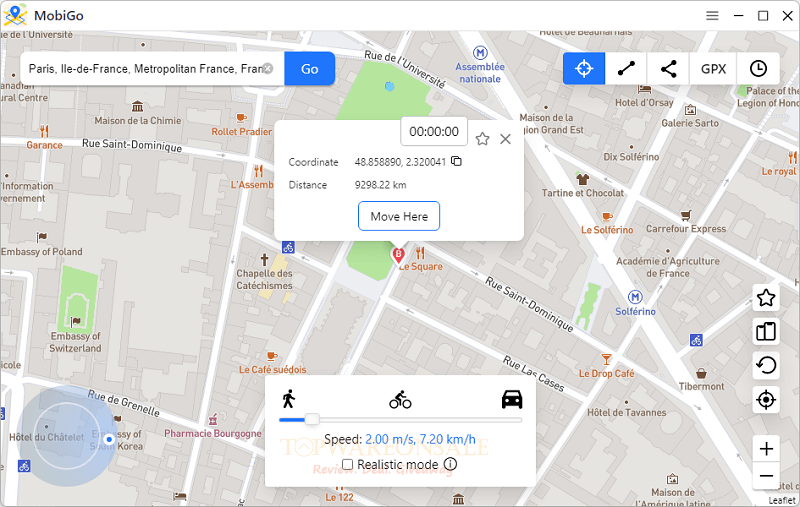Open the history clock icon
Screen dimensions: 800x507
pyautogui.click(x=758, y=68)
